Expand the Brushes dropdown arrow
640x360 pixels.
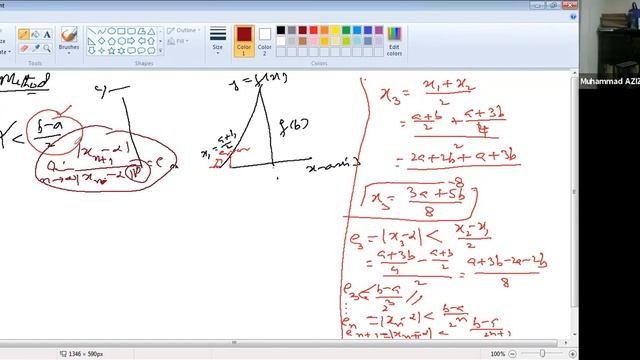click(x=69, y=53)
